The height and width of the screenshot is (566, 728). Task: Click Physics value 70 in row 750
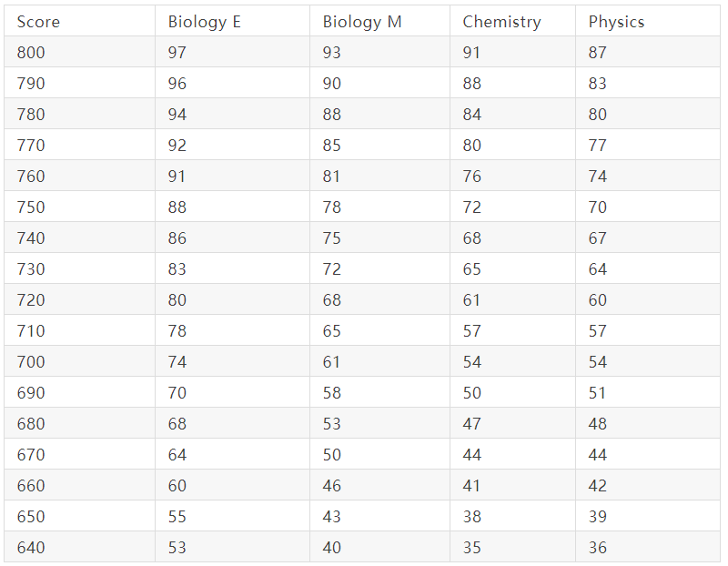598,207
